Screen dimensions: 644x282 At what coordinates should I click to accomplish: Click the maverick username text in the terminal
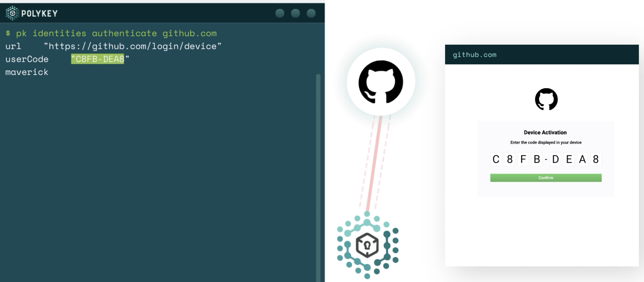[x=27, y=72]
